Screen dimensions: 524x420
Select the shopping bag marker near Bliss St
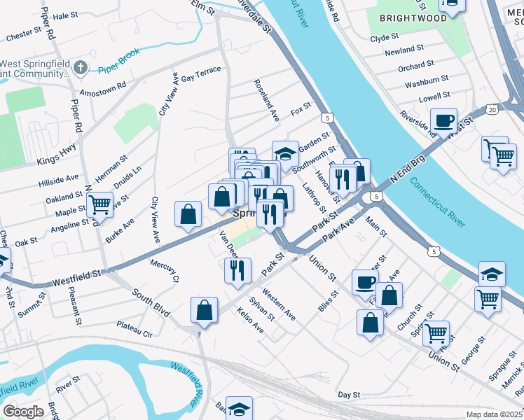click(x=370, y=324)
